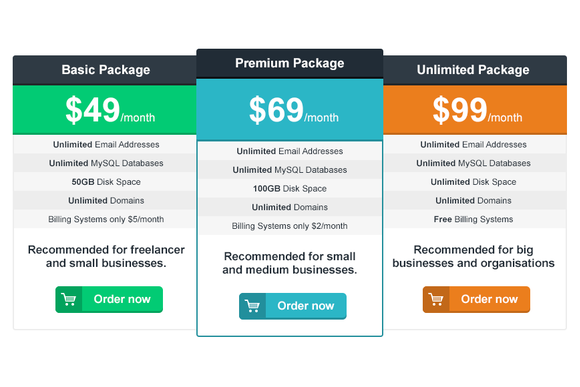Click the orange $99/month price banner
580x387 pixels.
point(475,110)
